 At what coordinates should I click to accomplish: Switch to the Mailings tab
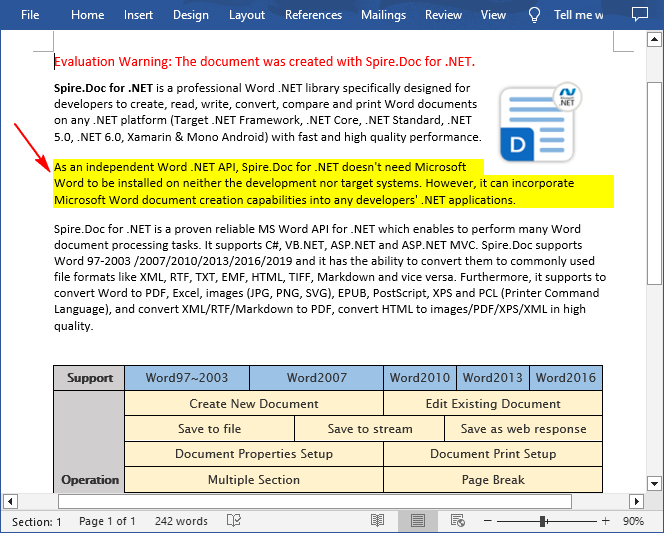[x=383, y=15]
